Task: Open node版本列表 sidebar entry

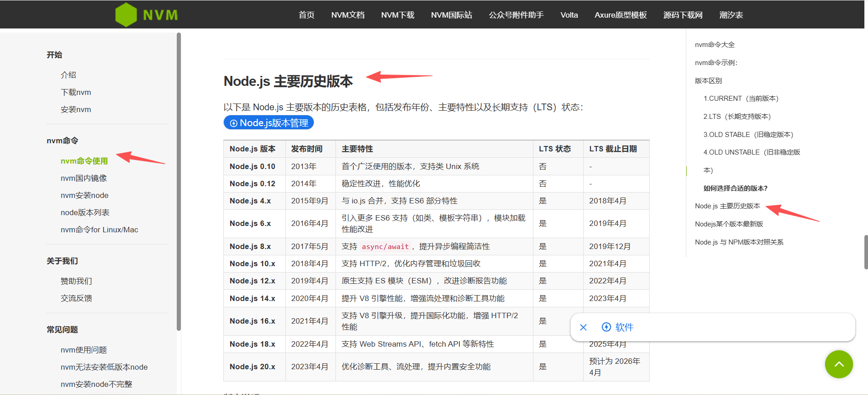Action: pyautogui.click(x=85, y=212)
